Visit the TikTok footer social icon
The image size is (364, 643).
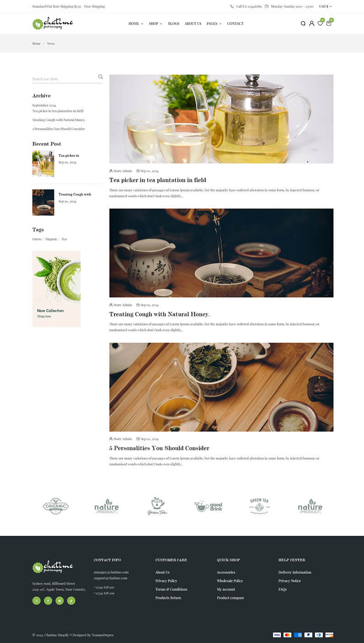click(x=71, y=600)
